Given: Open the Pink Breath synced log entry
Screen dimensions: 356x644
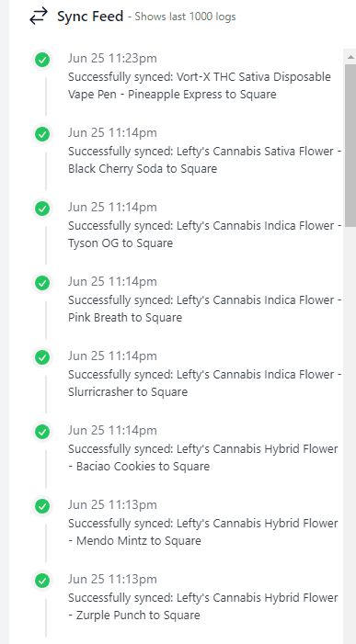Looking at the screenshot, I should pyautogui.click(x=205, y=309).
